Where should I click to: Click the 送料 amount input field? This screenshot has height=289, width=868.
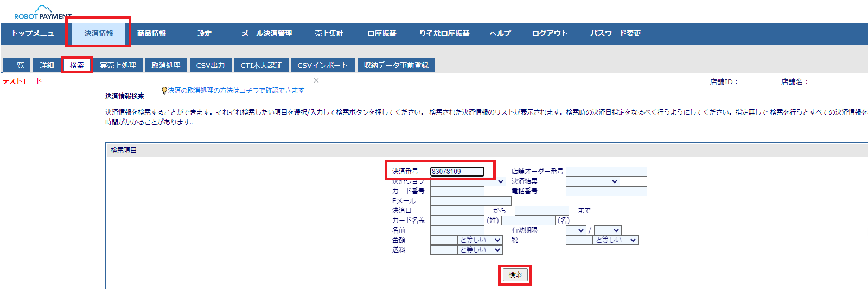444,250
